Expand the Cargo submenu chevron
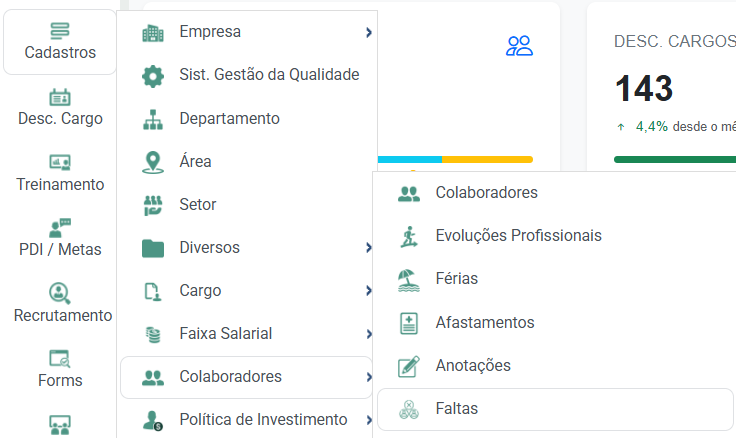 369,291
